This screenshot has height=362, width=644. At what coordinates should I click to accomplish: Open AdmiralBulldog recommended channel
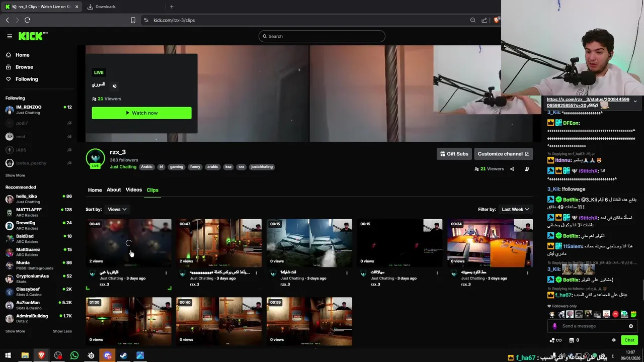pyautogui.click(x=39, y=318)
